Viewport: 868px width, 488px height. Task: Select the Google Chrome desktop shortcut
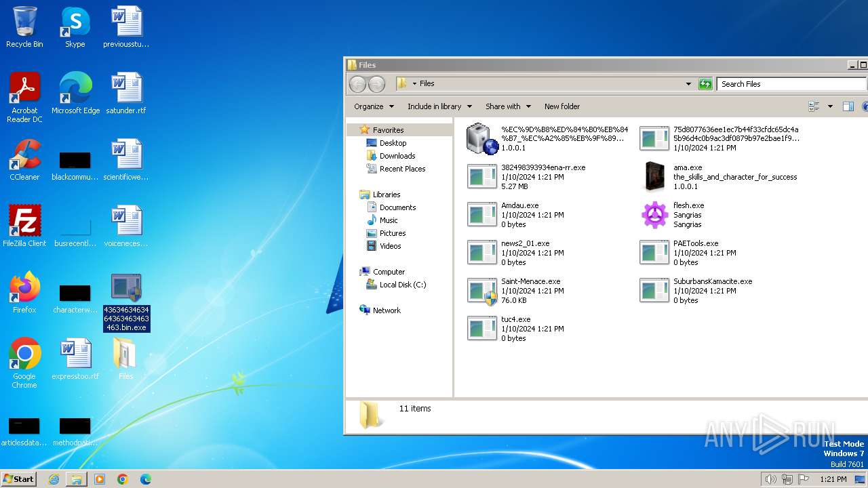point(24,363)
